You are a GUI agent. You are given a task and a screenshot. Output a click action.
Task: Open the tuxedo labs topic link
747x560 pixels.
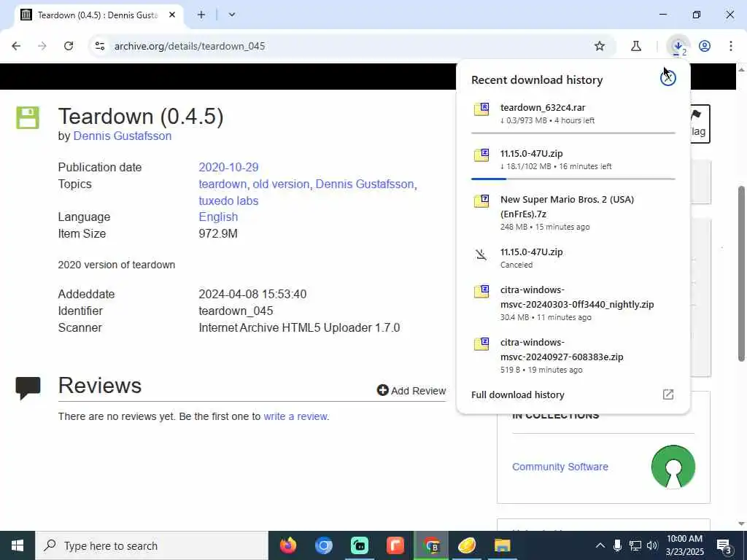tap(228, 201)
